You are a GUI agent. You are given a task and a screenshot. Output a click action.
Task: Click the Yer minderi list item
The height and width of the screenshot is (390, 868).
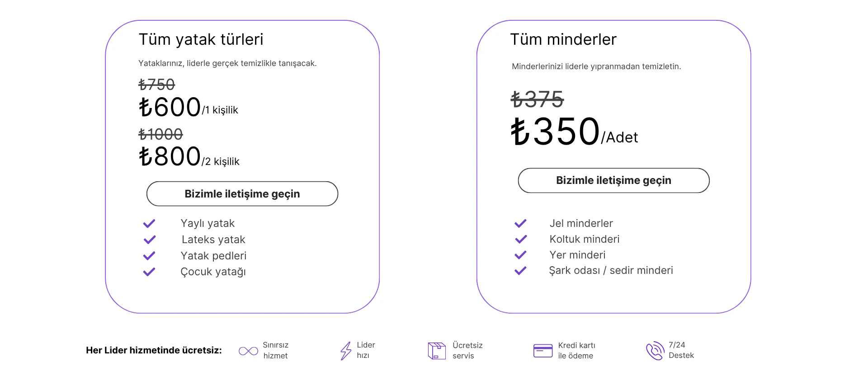pos(577,255)
